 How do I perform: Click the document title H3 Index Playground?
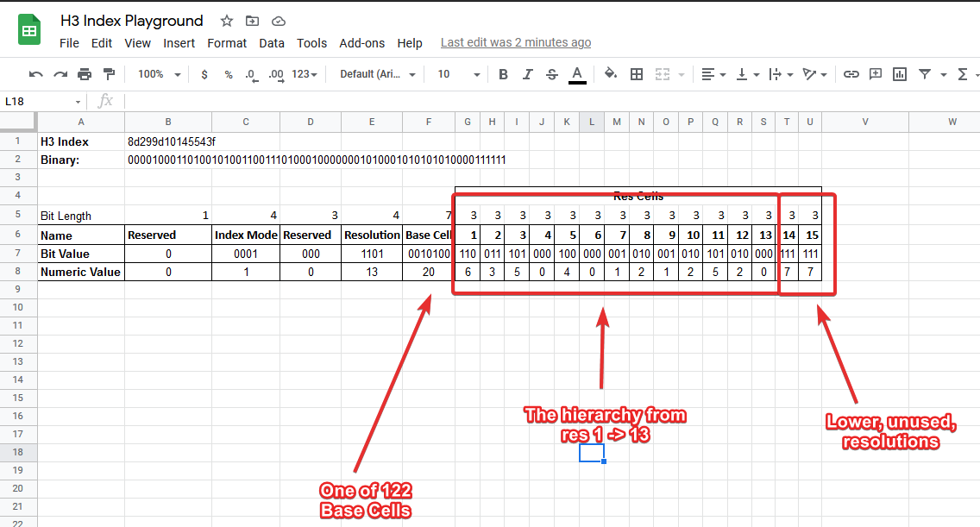(x=132, y=21)
